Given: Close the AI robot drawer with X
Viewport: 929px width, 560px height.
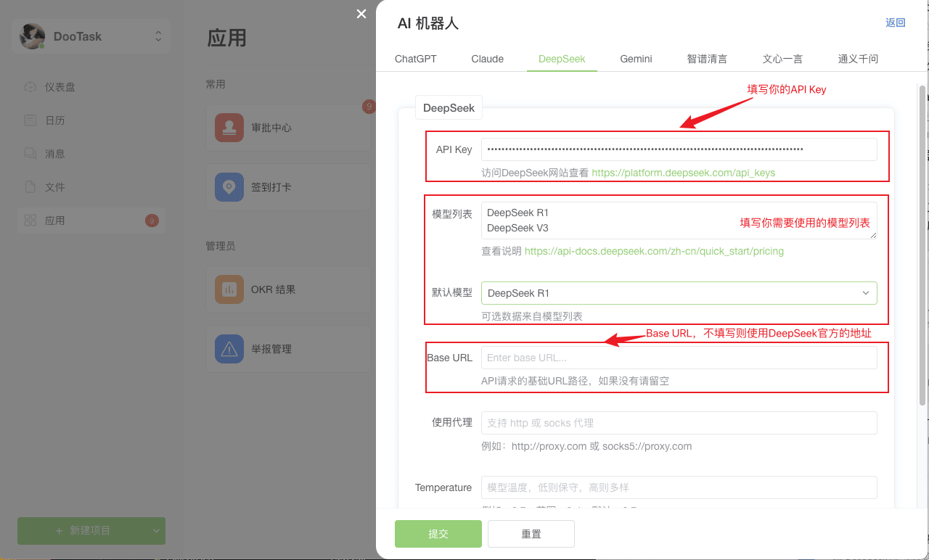Looking at the screenshot, I should click(361, 14).
